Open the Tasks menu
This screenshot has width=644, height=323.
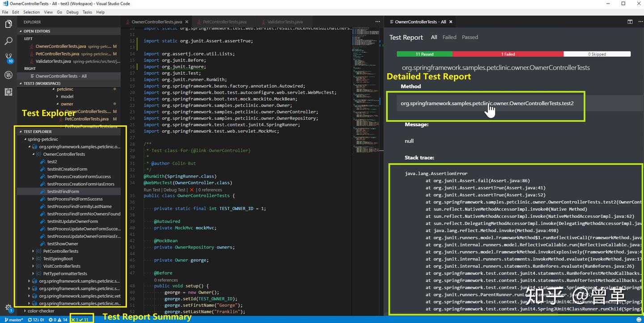(x=88, y=12)
